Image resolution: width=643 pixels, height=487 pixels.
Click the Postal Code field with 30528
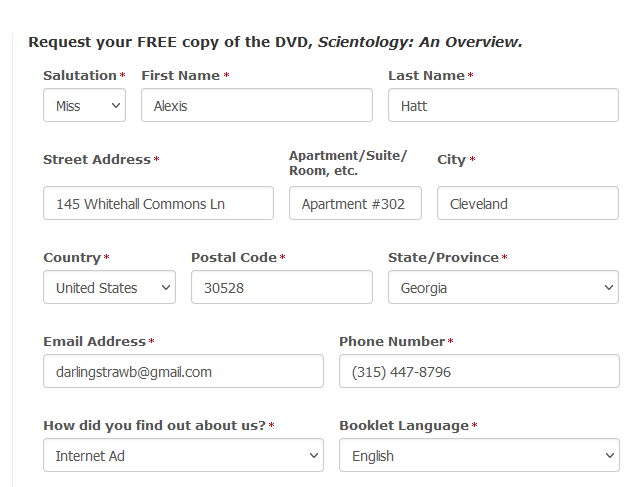(281, 287)
